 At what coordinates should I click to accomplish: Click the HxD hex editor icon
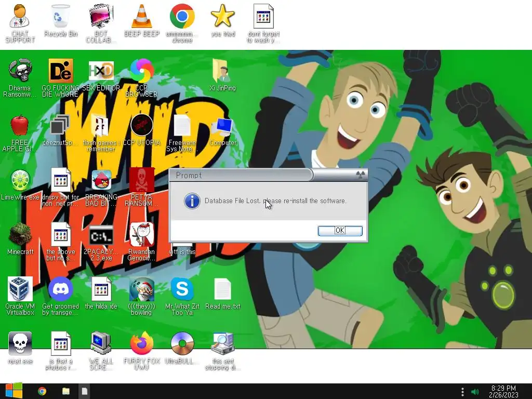(x=101, y=71)
